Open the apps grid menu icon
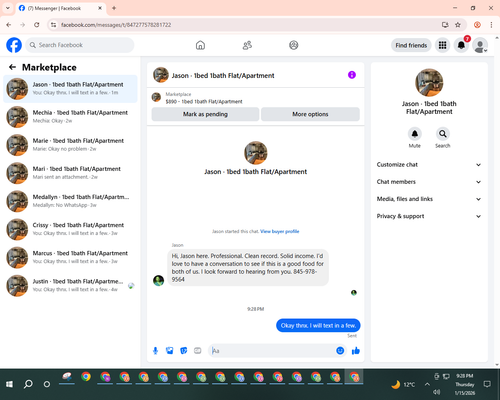Viewport: 500px width, 400px height. coord(442,45)
